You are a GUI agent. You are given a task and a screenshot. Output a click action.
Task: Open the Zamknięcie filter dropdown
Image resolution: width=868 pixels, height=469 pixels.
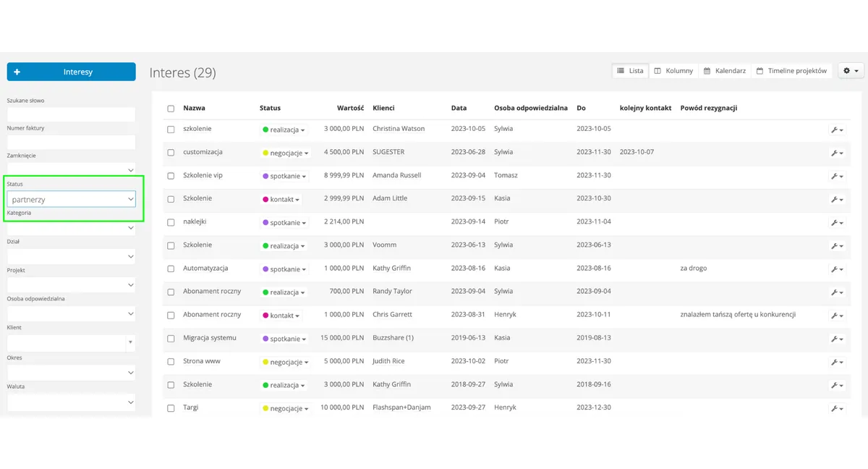click(72, 169)
